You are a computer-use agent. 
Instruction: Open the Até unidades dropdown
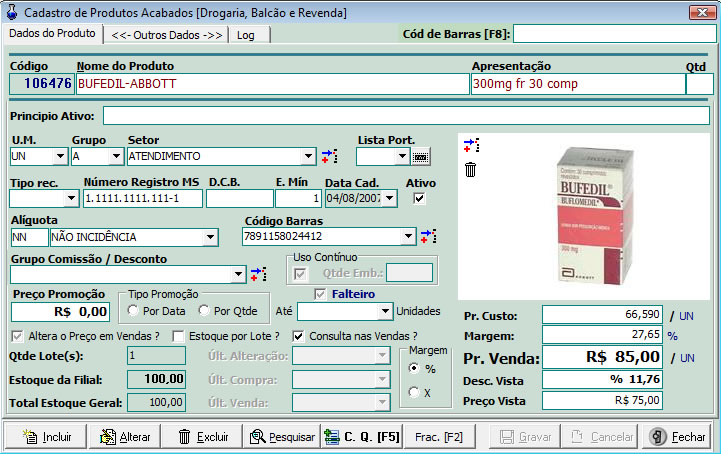385,311
